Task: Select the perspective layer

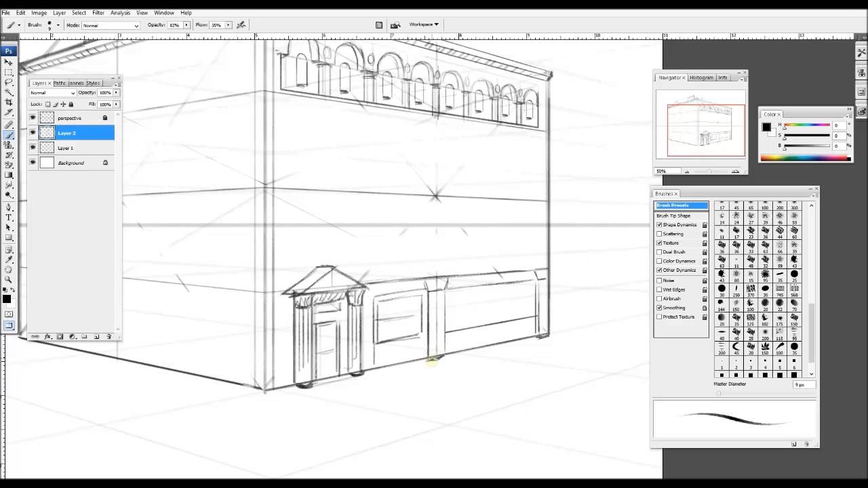Action: pos(76,118)
